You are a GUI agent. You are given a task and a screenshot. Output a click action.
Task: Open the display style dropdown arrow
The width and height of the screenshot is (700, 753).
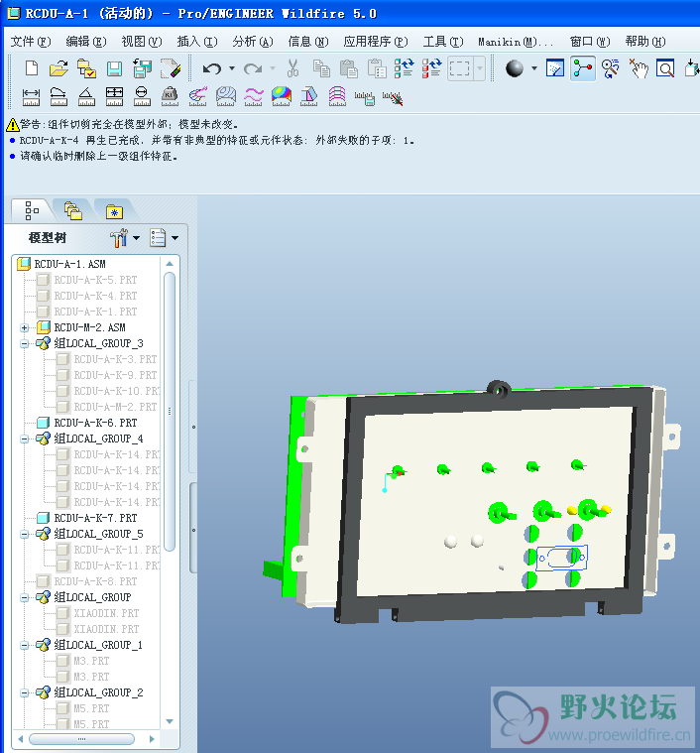coord(534,68)
